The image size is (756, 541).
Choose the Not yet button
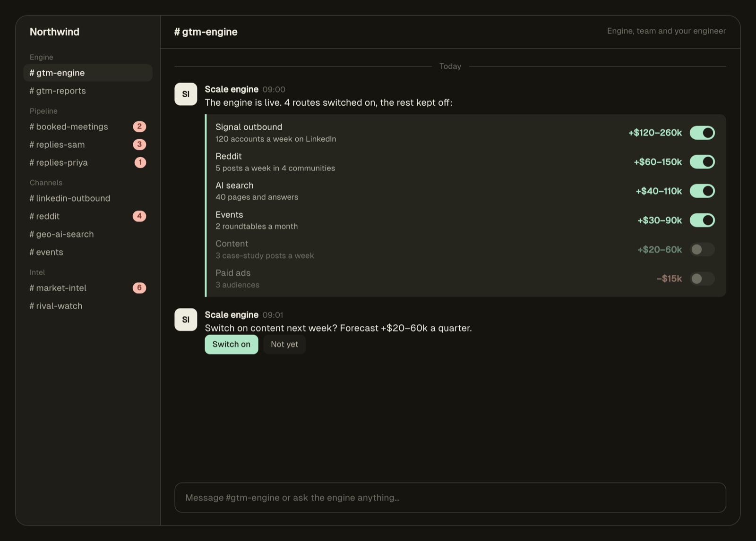(284, 345)
